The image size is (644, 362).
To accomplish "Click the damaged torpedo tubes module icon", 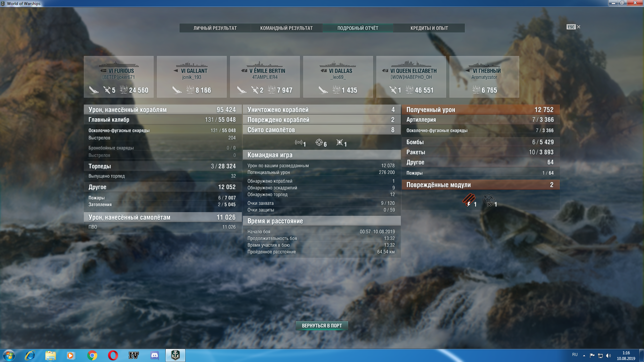I will 468,200.
